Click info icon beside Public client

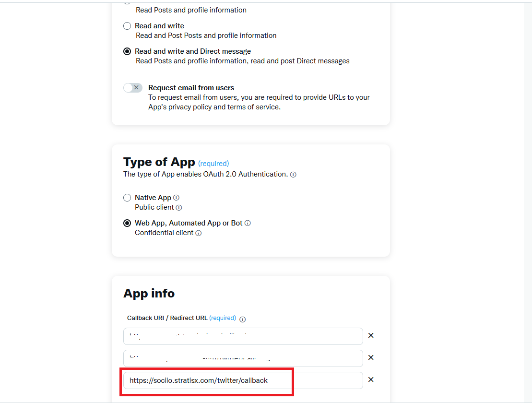click(179, 208)
